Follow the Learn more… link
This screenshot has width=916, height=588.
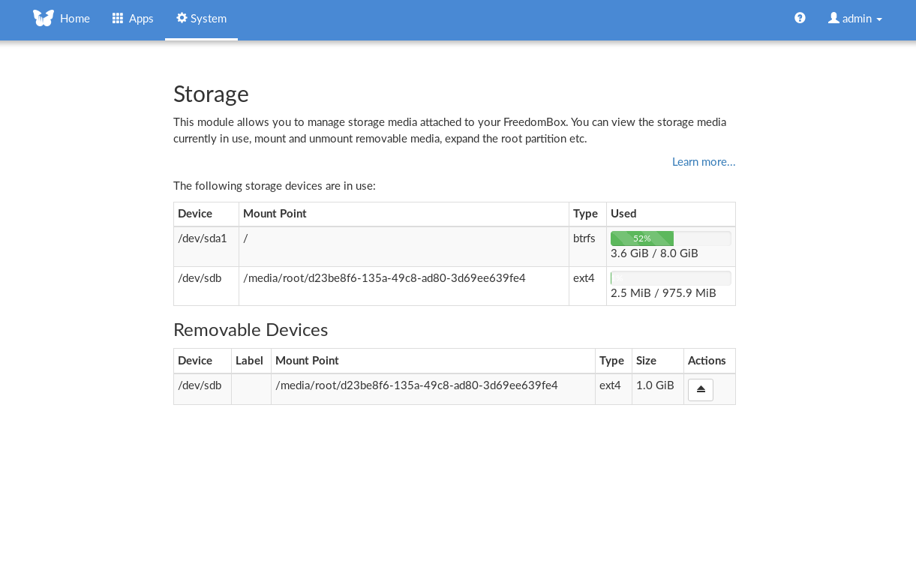click(703, 162)
